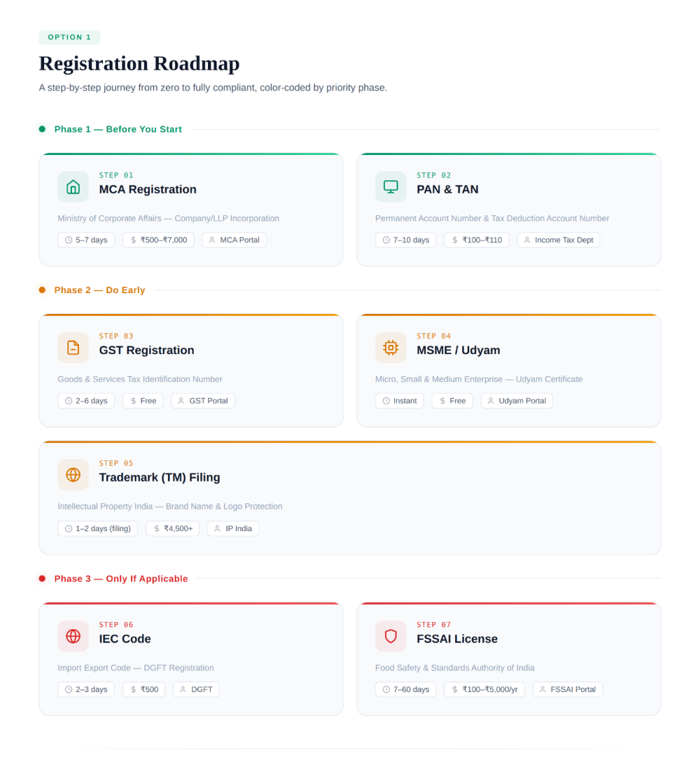Switch to the OPTION 1 tab badge
Image resolution: width=700 pixels, height=764 pixels.
pyautogui.click(x=69, y=37)
